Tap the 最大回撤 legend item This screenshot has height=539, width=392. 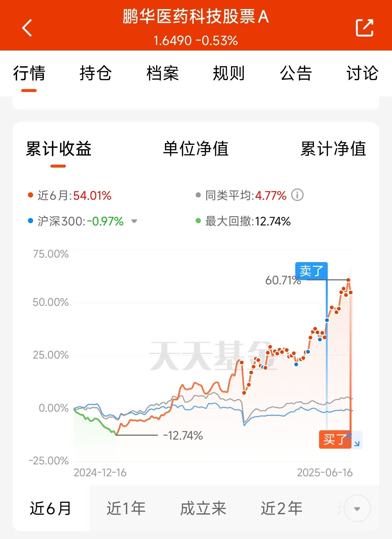click(243, 221)
